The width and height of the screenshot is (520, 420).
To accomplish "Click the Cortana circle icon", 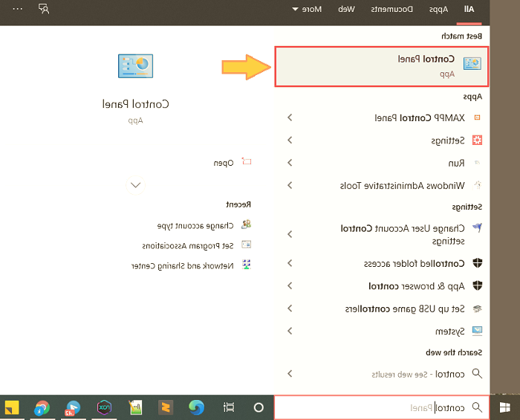I will [259, 407].
